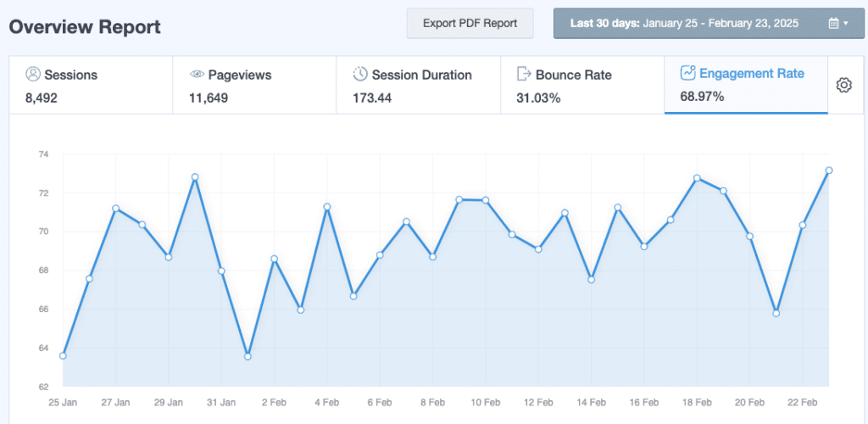
Task: Click the Bounce Rate exit icon
Action: pos(524,75)
